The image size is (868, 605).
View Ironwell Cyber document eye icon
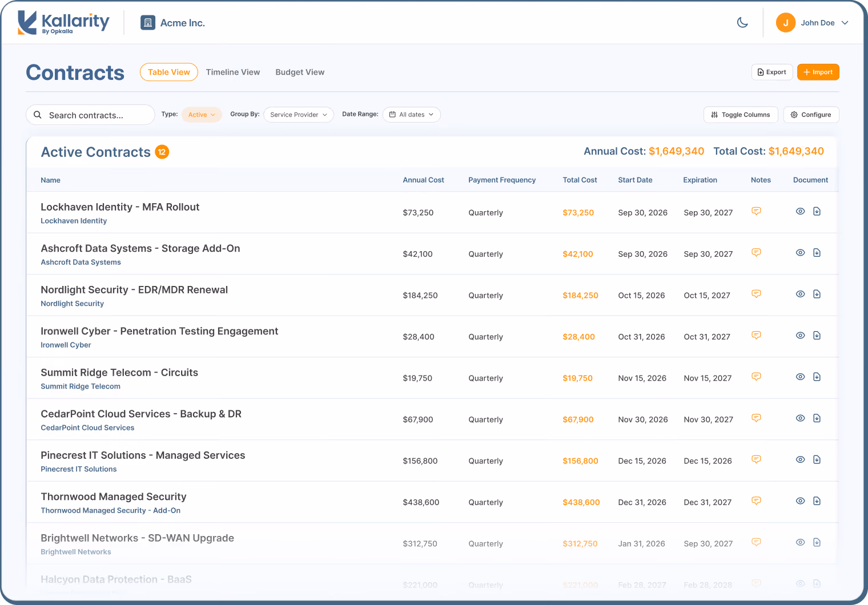[x=801, y=336]
